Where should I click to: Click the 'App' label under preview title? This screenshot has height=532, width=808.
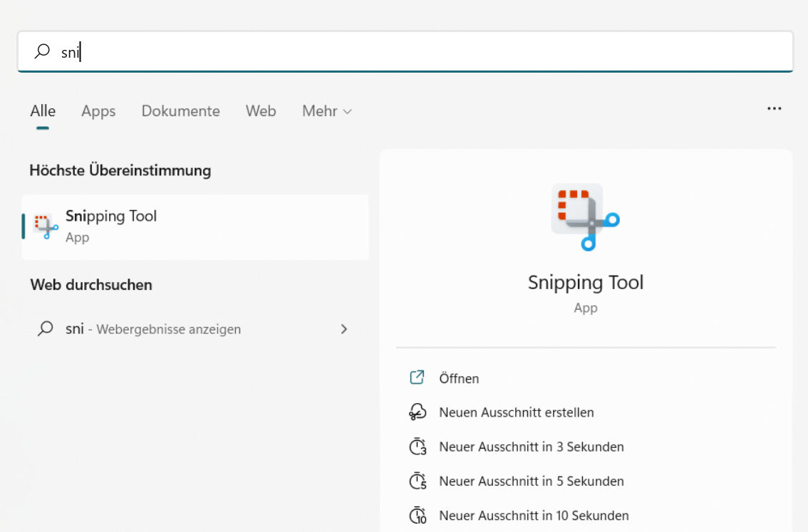(x=586, y=308)
